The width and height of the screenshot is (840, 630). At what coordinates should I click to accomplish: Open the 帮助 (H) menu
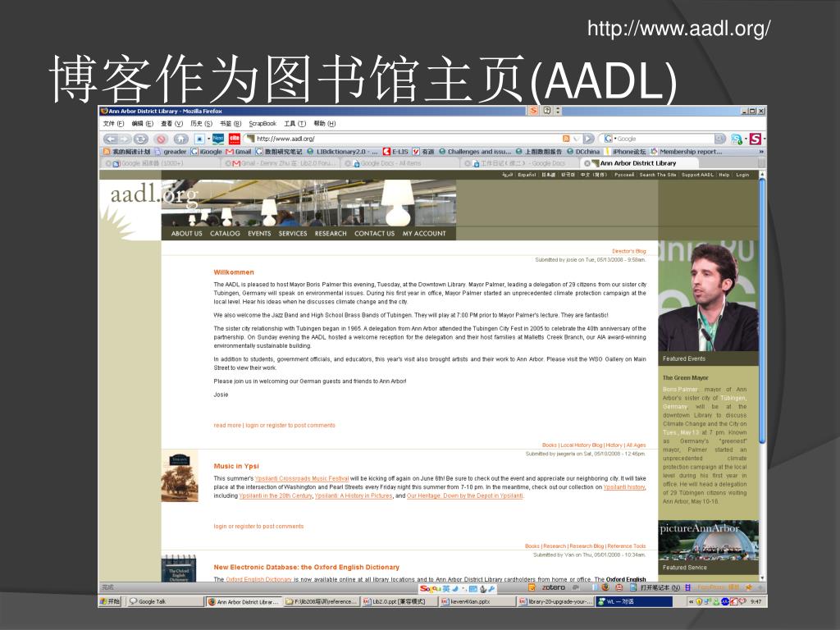pyautogui.click(x=325, y=124)
